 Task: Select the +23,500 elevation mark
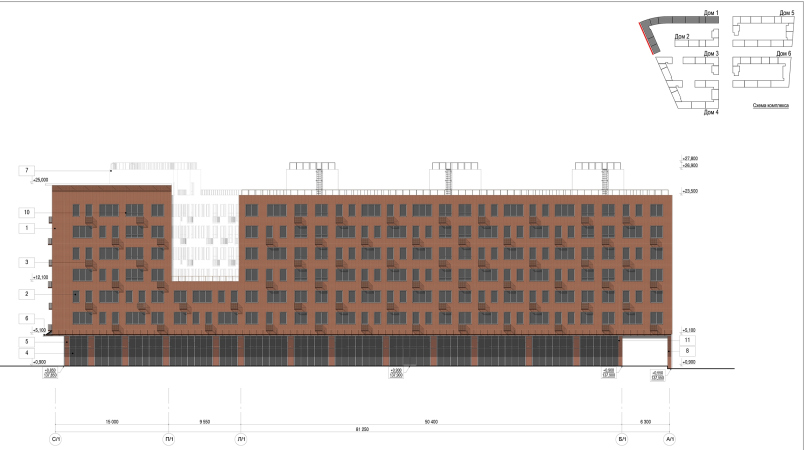tap(690, 191)
